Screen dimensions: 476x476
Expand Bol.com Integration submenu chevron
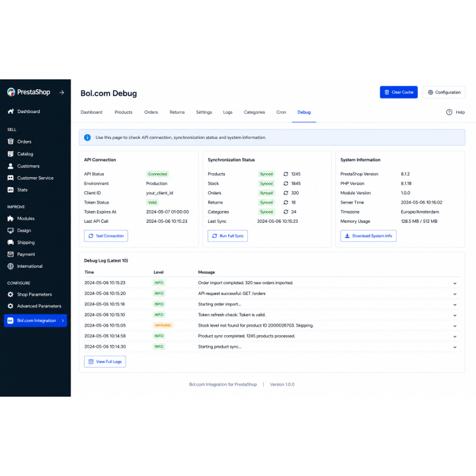coord(63,321)
